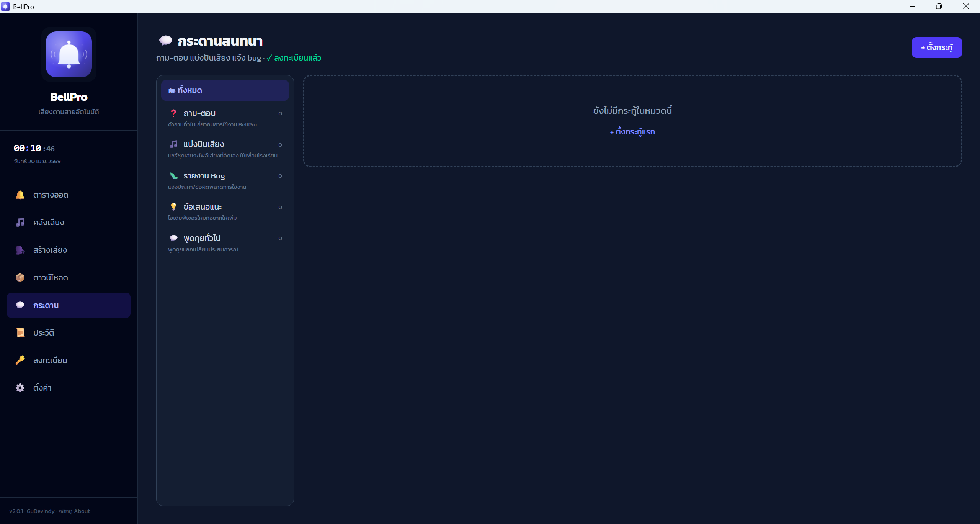Viewport: 980px width, 524px height.
Task: Click the music note icon next to คลังเสียง
Action: pyautogui.click(x=20, y=223)
